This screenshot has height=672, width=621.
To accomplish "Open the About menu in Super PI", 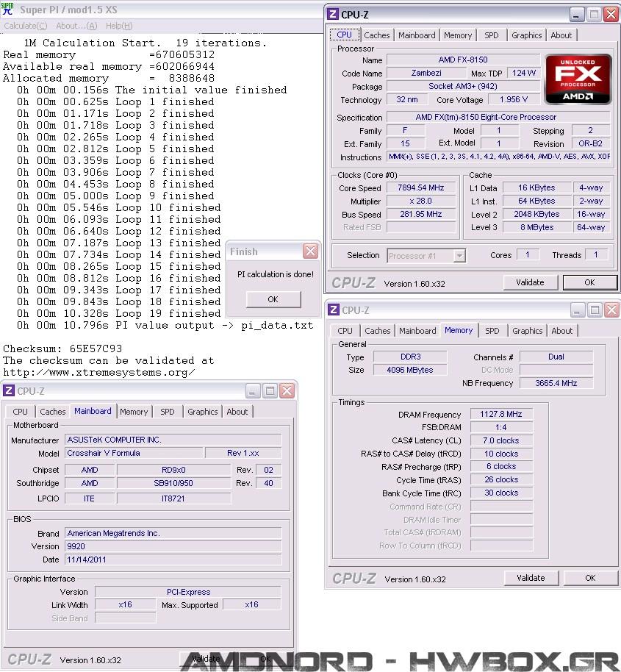I will (x=76, y=26).
